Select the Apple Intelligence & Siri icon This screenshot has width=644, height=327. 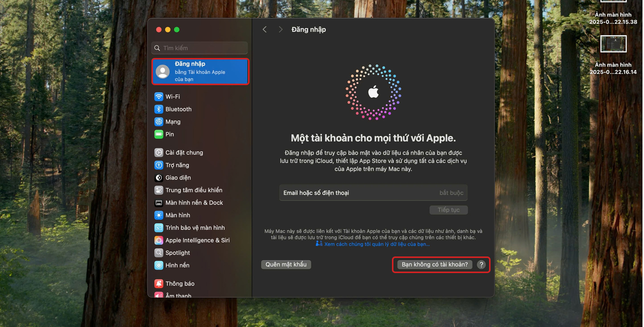pos(158,240)
